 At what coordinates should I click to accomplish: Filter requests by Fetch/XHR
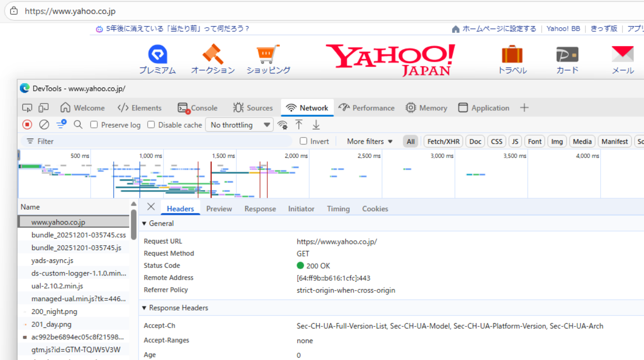(x=443, y=141)
